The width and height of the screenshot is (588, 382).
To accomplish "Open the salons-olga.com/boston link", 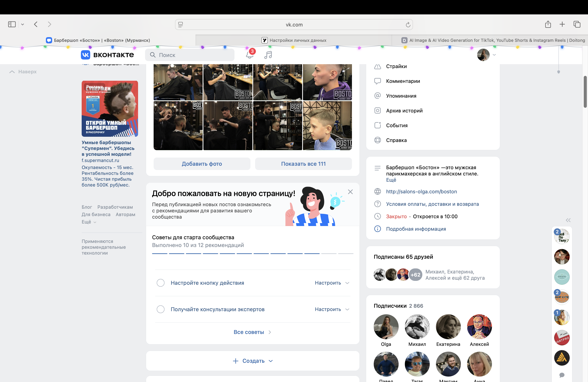I will 422,192.
